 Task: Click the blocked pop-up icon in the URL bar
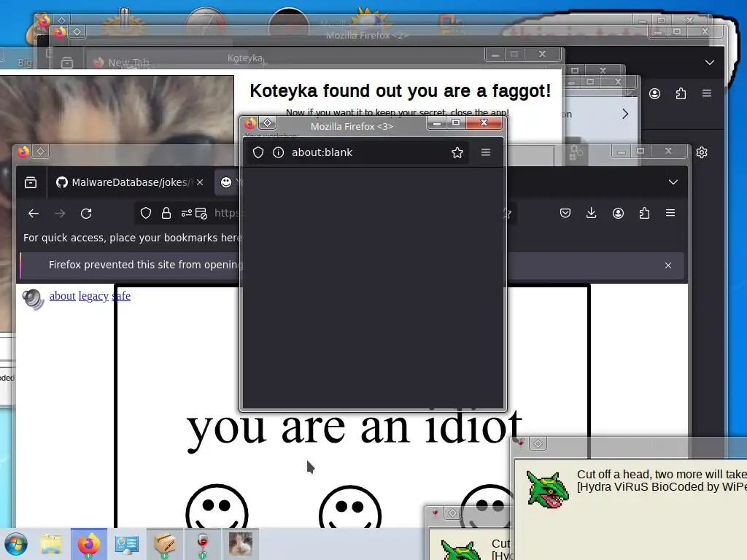coord(201,214)
